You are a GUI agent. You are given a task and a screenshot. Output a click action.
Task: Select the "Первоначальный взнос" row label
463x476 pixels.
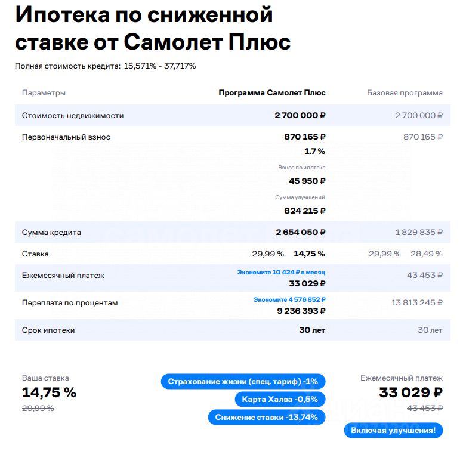[x=66, y=137]
